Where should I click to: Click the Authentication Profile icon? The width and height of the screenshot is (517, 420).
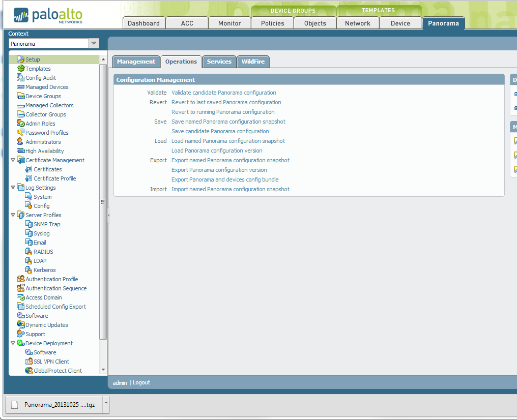point(21,279)
